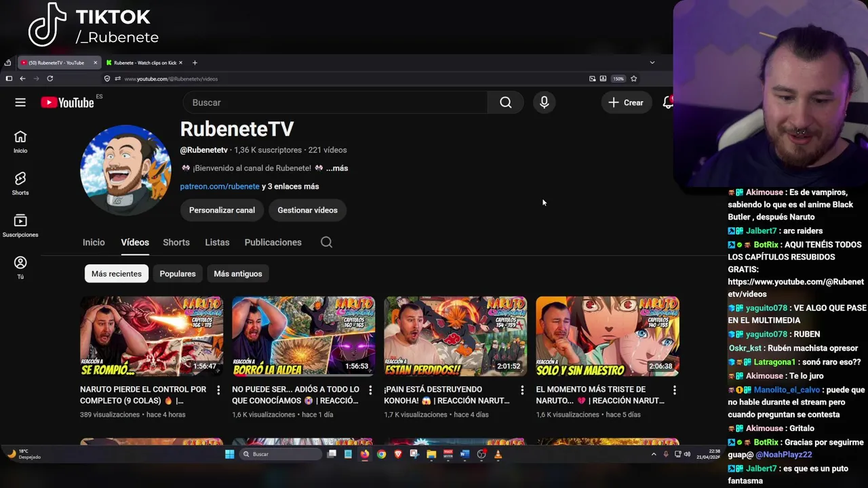Open File Explorer in the taskbar
Screen dimensions: 868x488
(x=431, y=454)
